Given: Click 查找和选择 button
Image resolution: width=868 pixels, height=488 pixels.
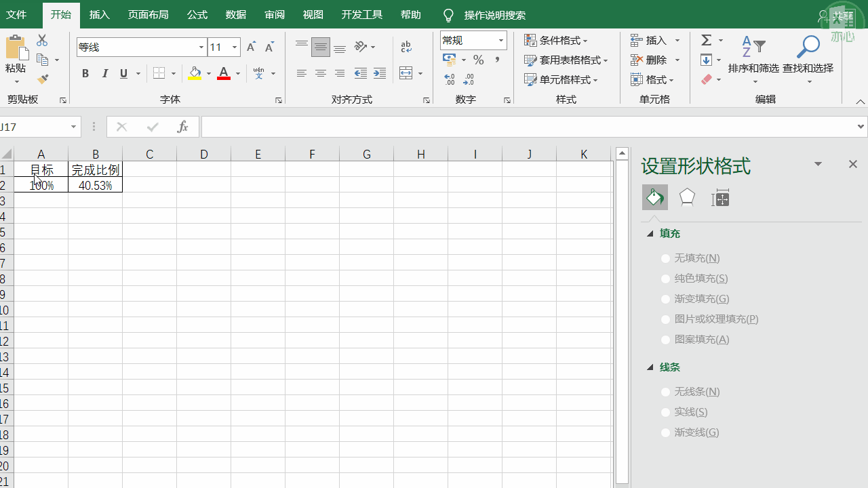Looking at the screenshot, I should (808, 60).
